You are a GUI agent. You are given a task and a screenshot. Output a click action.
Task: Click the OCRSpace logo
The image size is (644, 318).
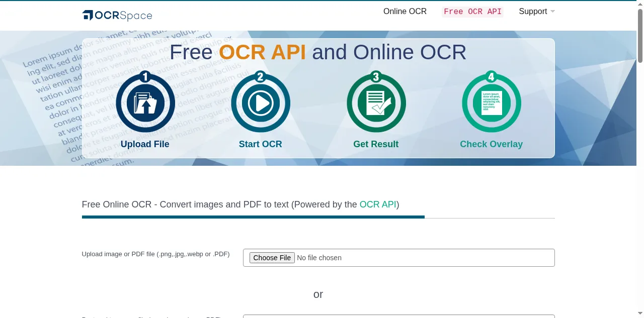117,16
